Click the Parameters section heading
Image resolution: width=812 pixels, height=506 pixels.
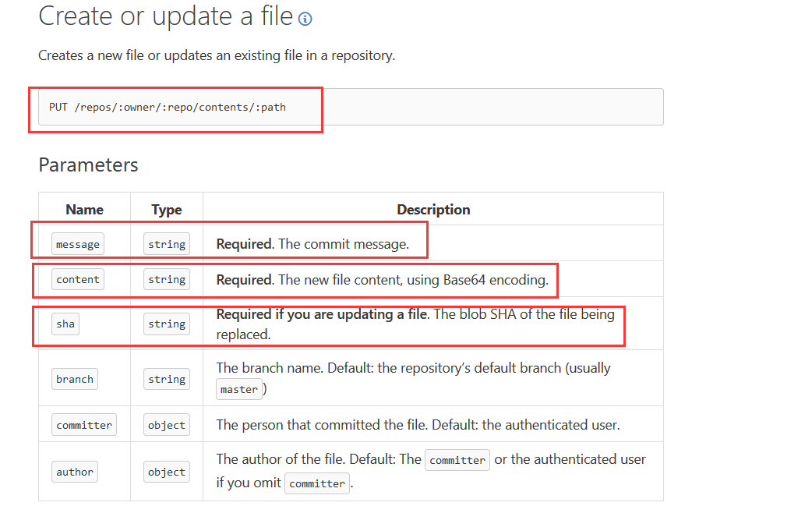coord(88,165)
